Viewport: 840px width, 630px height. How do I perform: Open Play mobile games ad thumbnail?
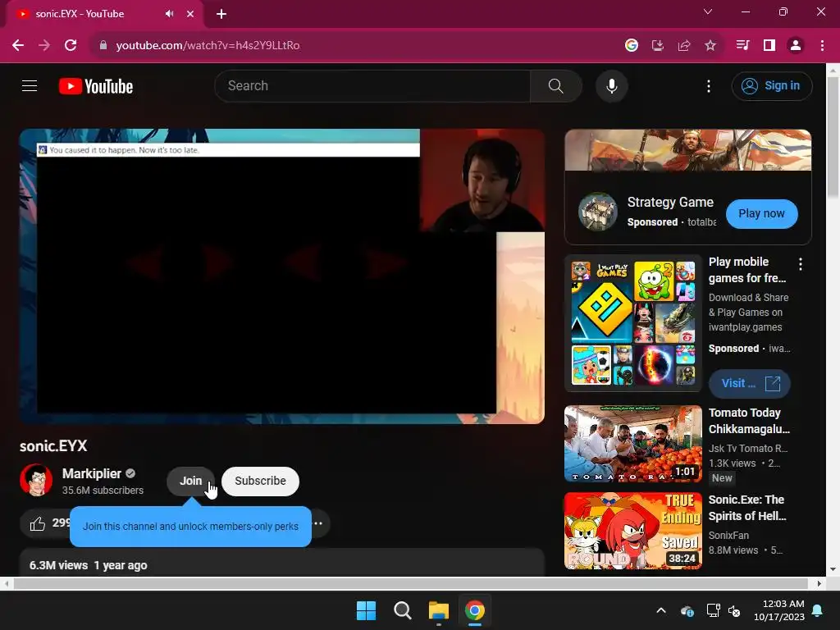click(633, 323)
